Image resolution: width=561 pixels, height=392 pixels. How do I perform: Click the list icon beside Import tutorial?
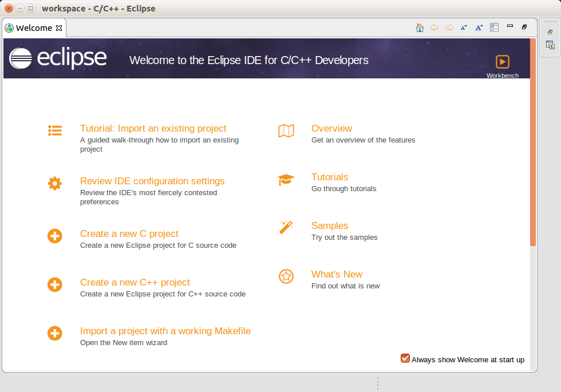[55, 130]
